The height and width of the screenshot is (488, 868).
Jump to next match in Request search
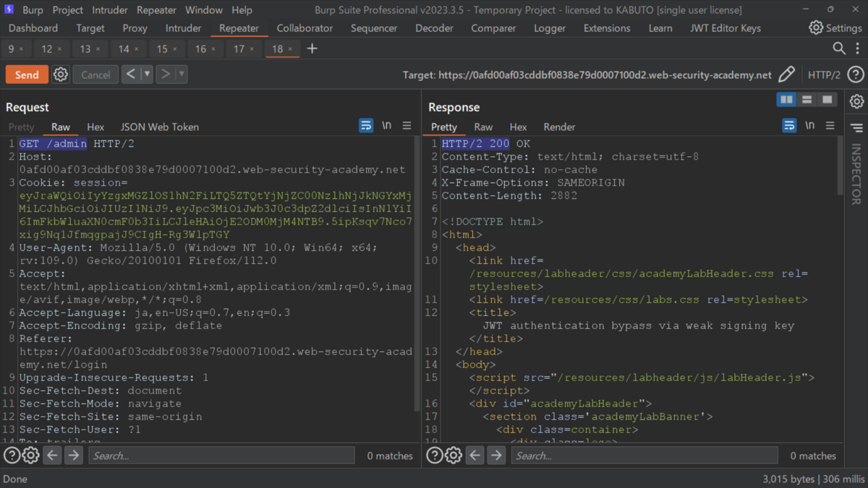pos(74,455)
